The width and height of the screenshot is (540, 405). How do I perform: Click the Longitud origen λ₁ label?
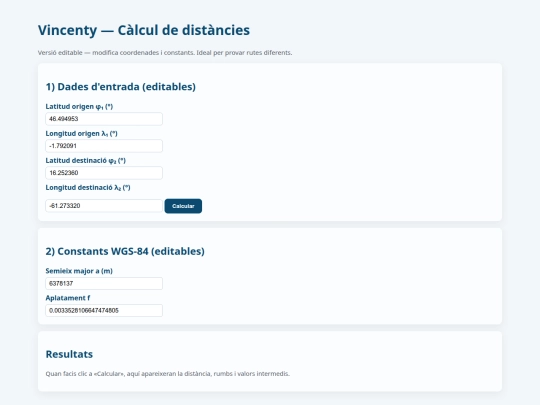point(82,133)
